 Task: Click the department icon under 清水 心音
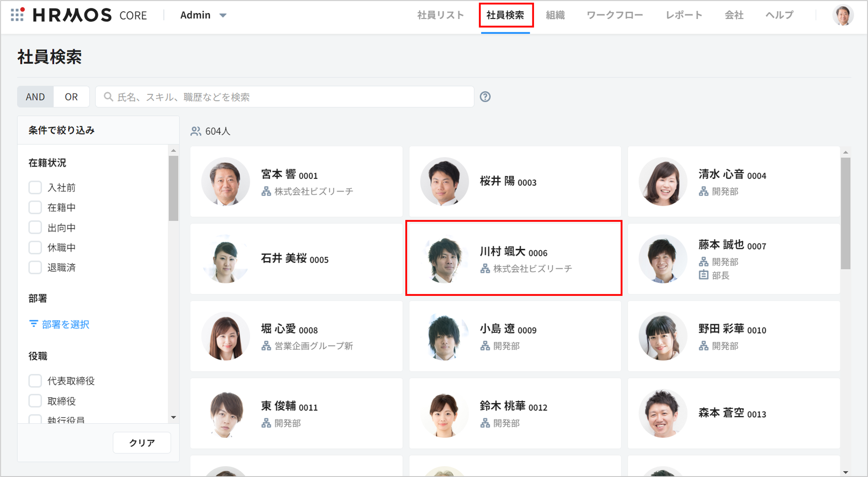coord(703,191)
